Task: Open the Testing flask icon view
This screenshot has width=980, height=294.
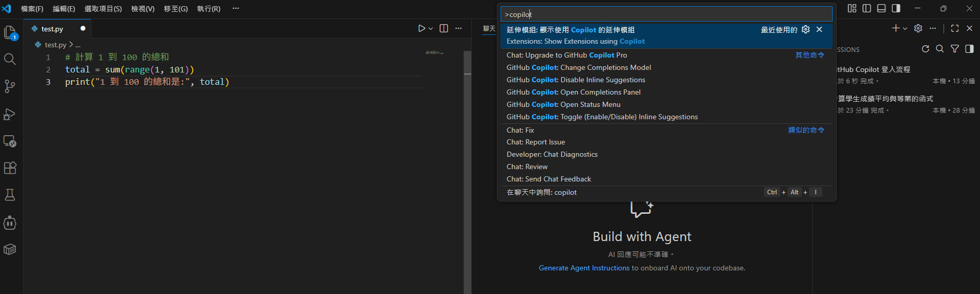Action: pyautogui.click(x=10, y=195)
